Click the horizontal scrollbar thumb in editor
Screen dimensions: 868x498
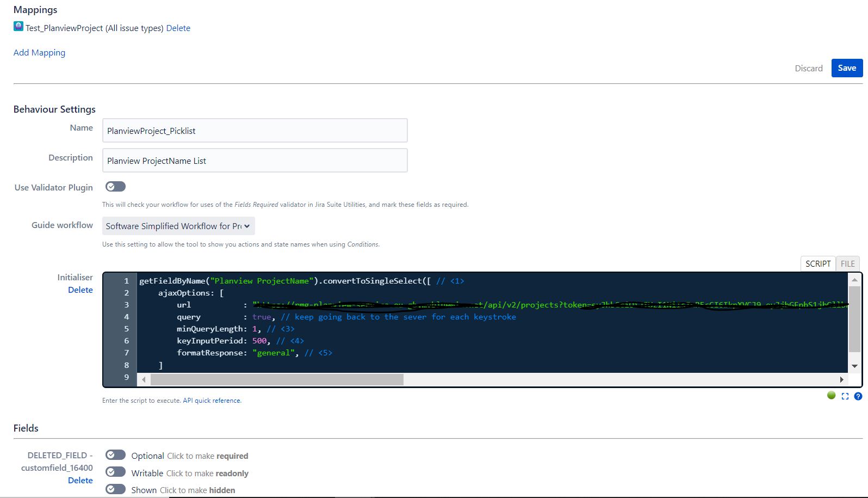277,379
